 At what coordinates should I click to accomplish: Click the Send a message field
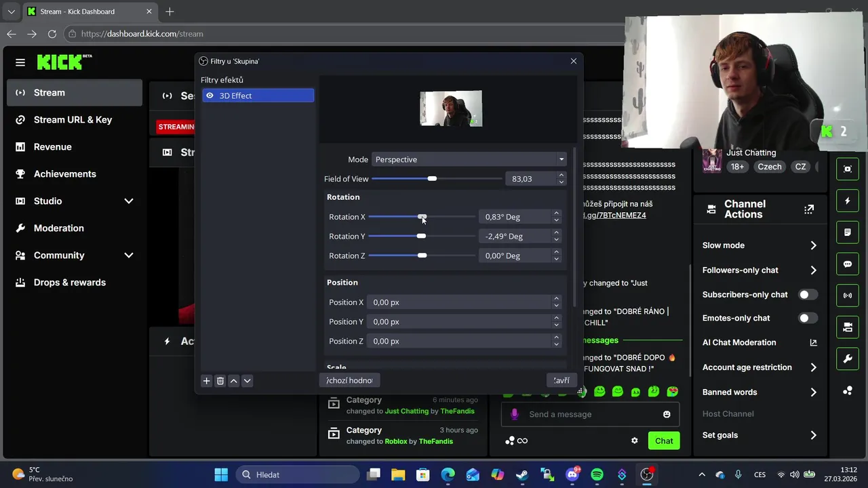[590, 414]
